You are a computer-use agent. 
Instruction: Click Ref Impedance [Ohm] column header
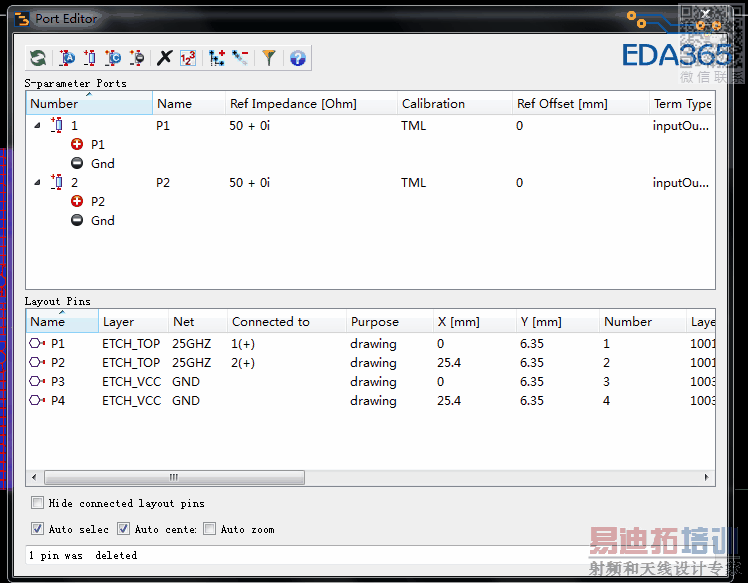(x=311, y=104)
